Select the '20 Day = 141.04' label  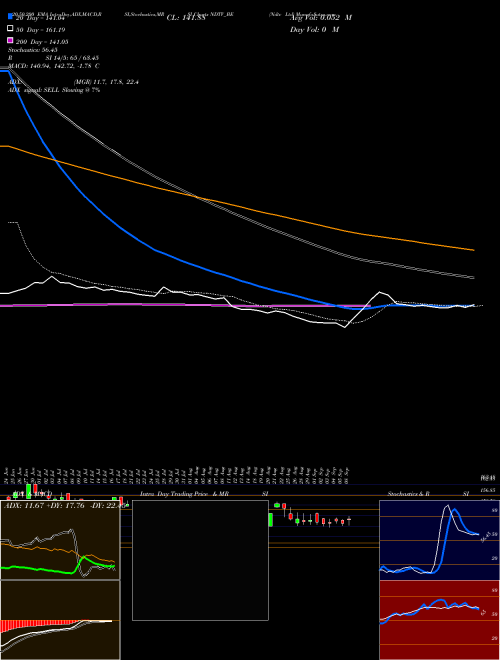tap(42, 18)
